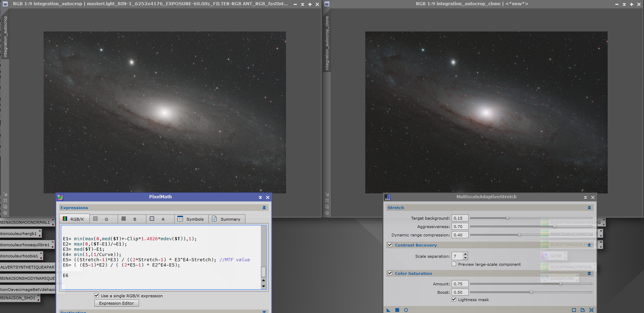Adjust the Dynamic range compression slider handle
Viewport: 644px width, 313px height.
(519, 235)
